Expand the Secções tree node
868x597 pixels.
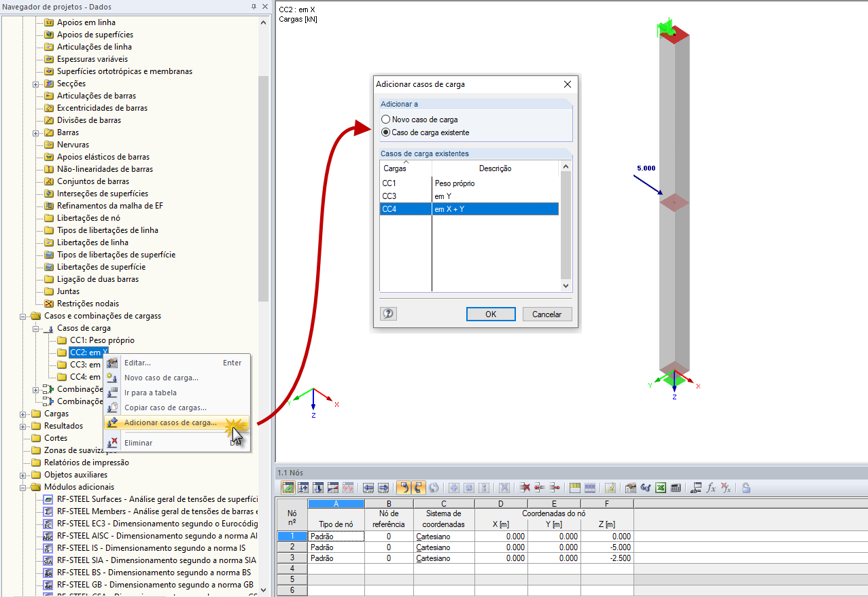[x=35, y=84]
